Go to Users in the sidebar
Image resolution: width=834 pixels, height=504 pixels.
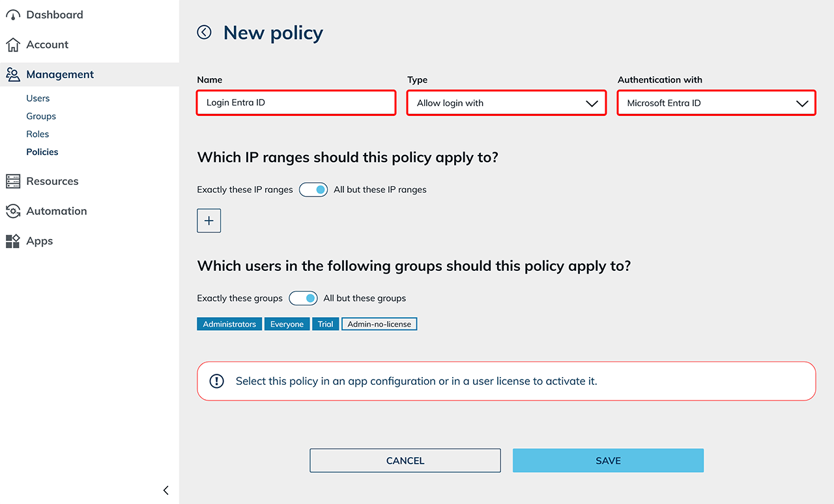[x=38, y=98]
